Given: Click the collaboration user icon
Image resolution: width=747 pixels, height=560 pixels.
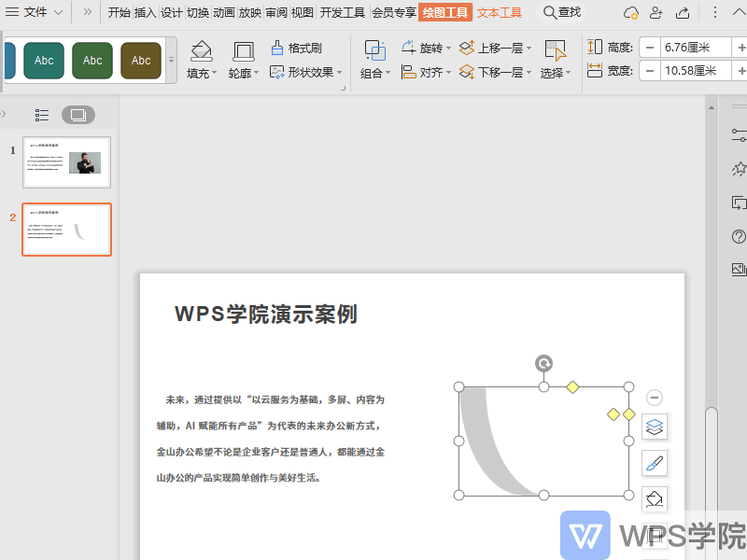Looking at the screenshot, I should pyautogui.click(x=656, y=12).
